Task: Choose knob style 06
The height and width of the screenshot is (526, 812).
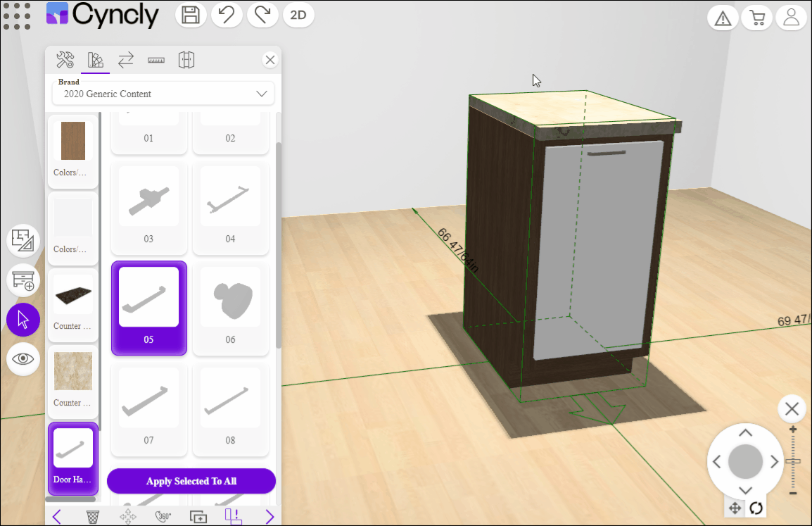Action: (231, 308)
